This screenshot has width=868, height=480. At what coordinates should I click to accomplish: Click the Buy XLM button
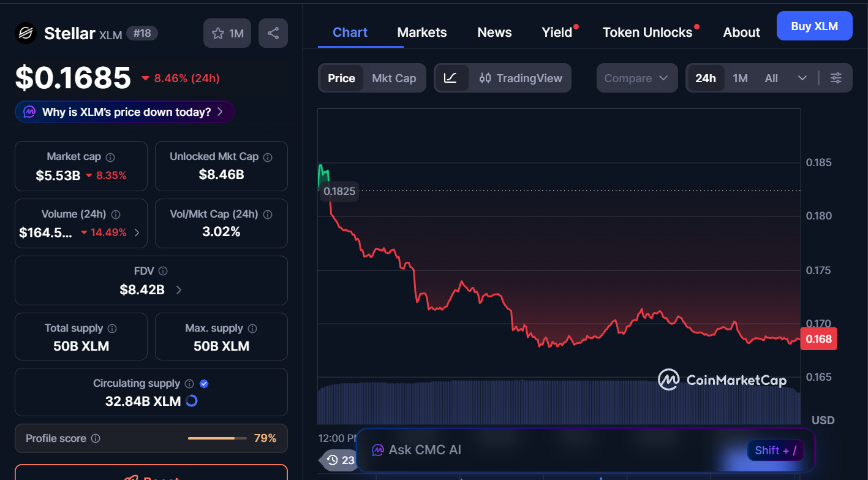click(x=814, y=26)
